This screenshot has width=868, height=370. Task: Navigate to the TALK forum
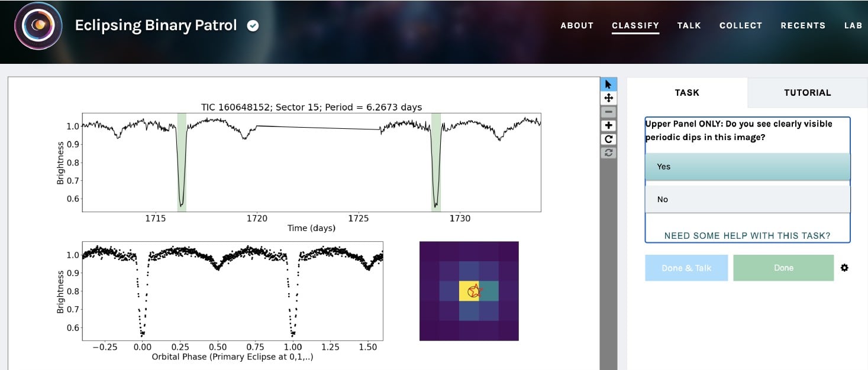pos(689,25)
